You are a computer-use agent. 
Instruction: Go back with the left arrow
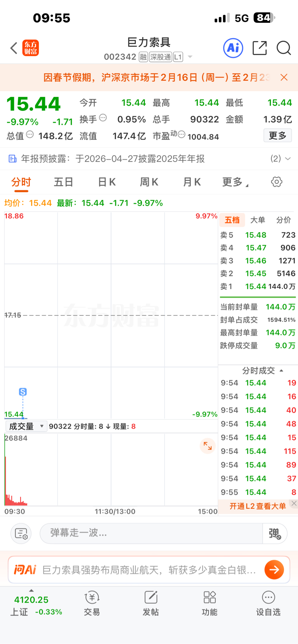pos(14,48)
